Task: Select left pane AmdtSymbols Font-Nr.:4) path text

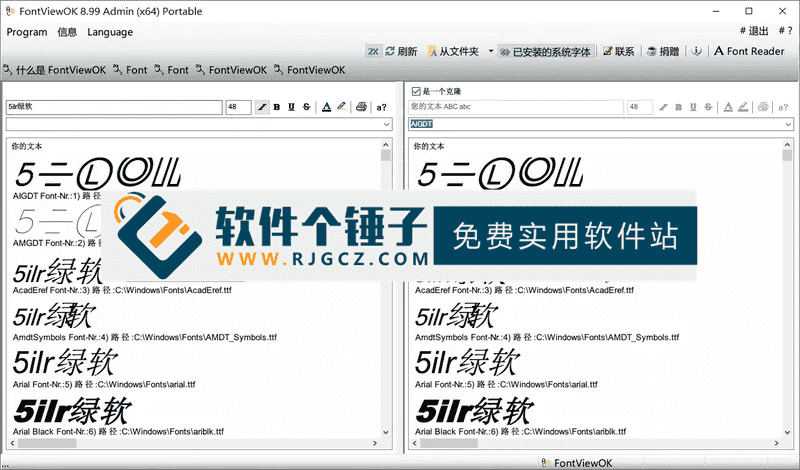Action: pos(144,337)
